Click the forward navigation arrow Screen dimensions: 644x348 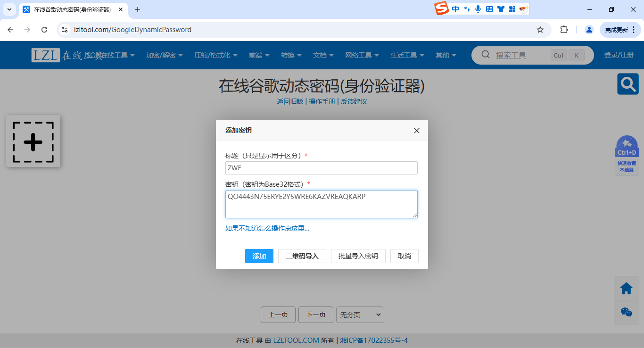click(x=27, y=30)
